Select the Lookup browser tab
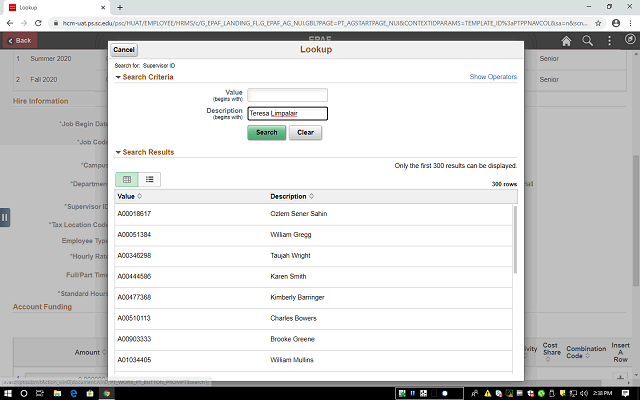 [x=57, y=7]
